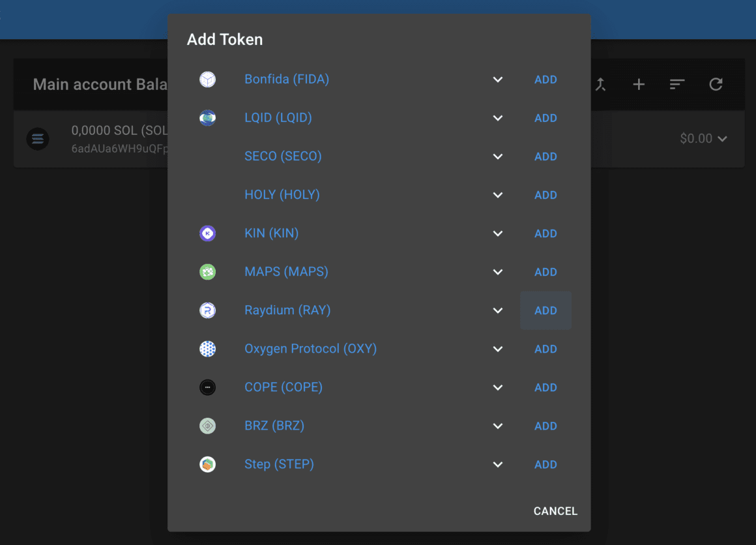Click the KIN token logo icon
The width and height of the screenshot is (756, 545).
click(207, 233)
